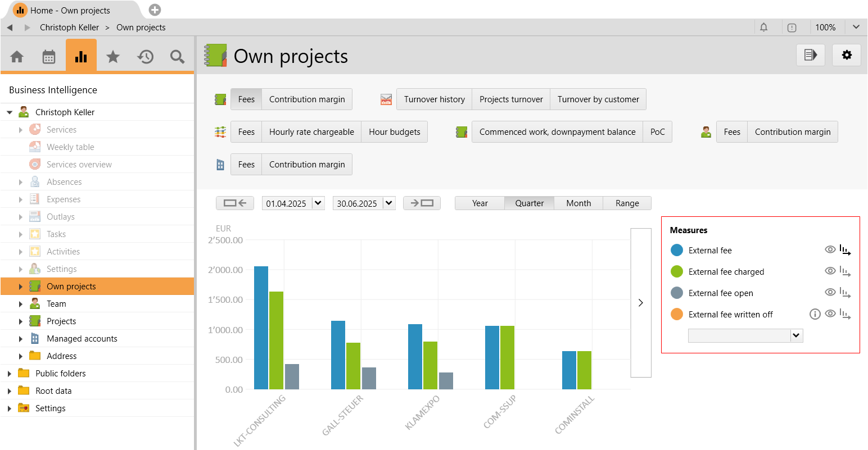Open the Turnover history report
The image size is (868, 450).
[434, 99]
